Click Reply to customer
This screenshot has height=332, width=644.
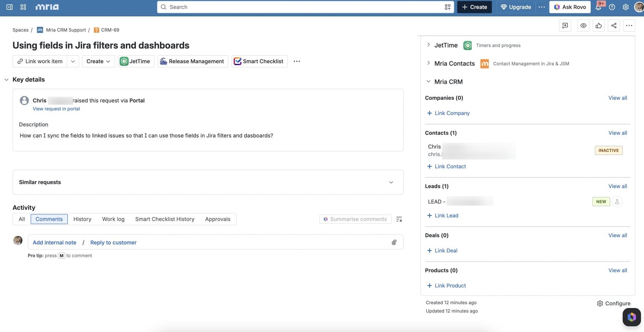pyautogui.click(x=113, y=243)
